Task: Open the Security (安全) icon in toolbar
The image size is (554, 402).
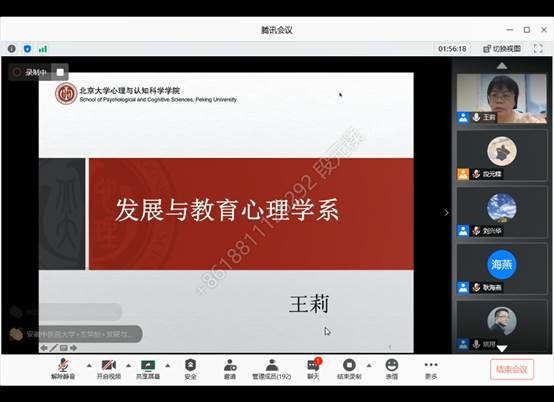Action: point(190,369)
